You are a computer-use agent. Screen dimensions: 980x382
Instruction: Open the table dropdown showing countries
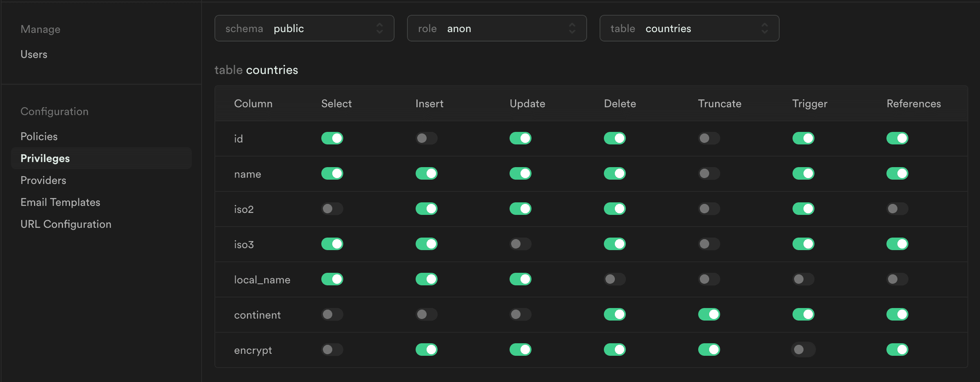(x=689, y=28)
